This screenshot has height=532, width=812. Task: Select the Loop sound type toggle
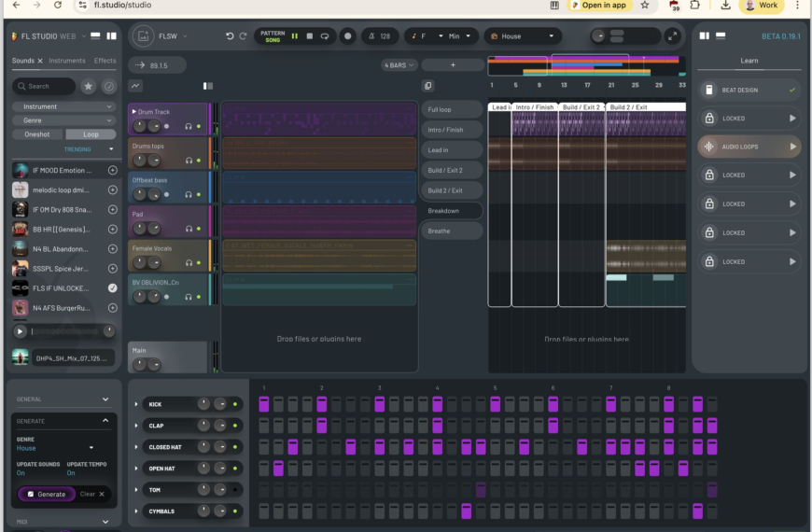(x=91, y=134)
